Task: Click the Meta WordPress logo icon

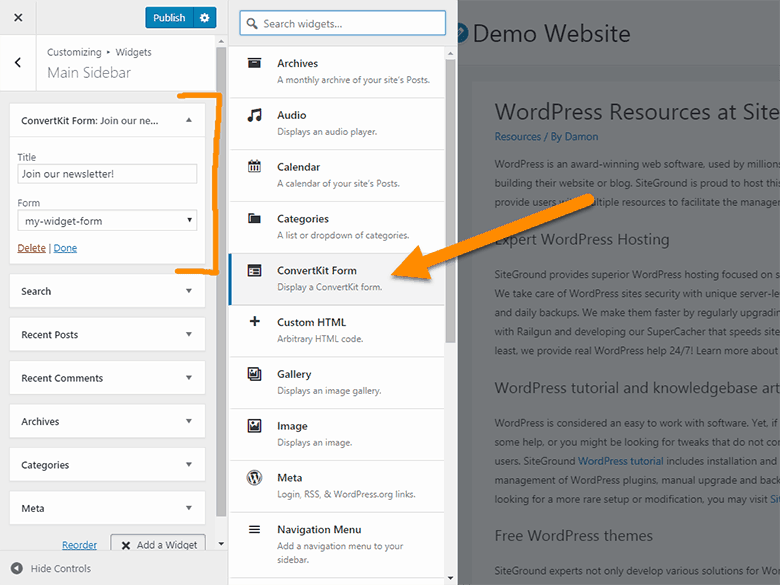Action: coord(254,478)
